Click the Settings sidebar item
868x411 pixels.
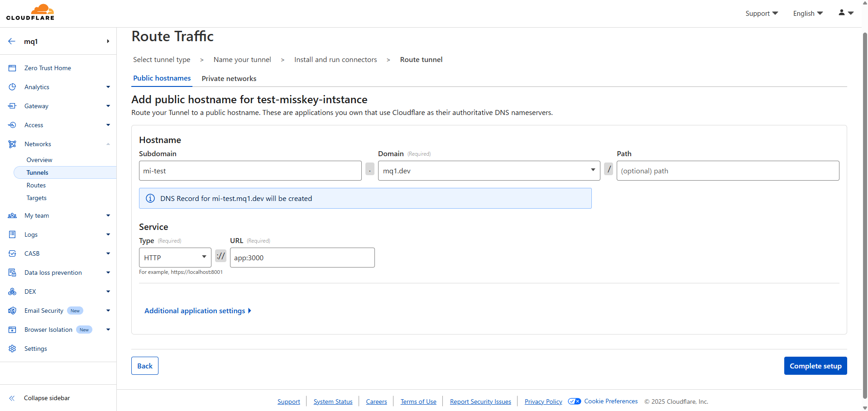tap(36, 349)
